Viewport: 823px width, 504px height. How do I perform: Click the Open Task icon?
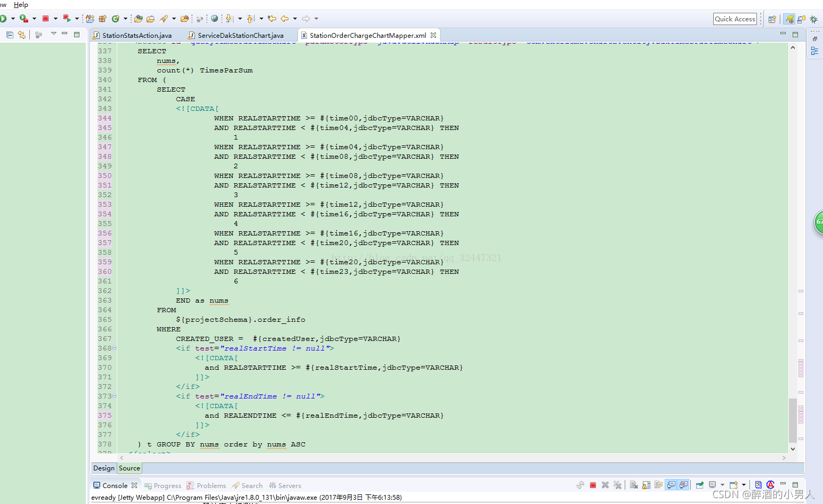coord(151,19)
